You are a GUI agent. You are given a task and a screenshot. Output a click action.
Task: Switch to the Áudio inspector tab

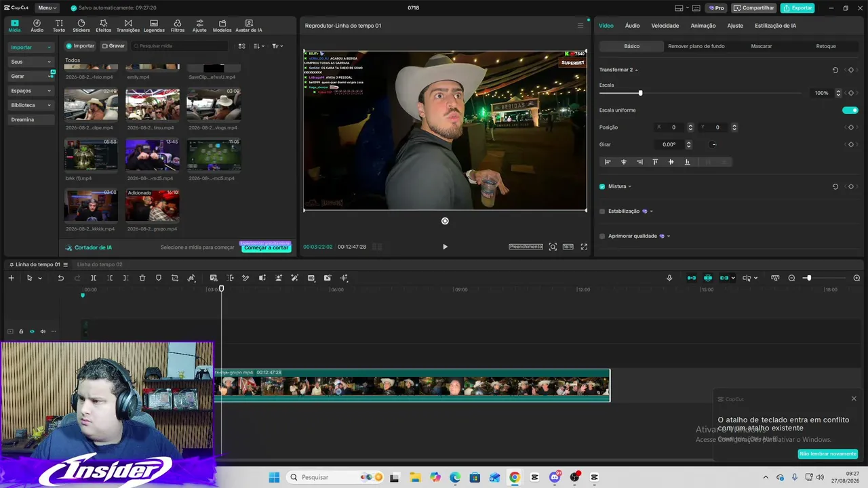(632, 26)
